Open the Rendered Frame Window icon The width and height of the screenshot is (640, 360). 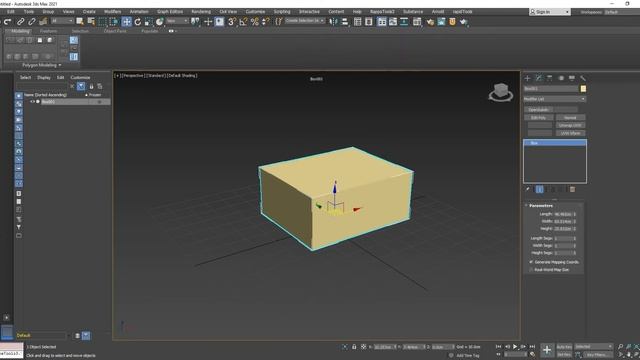[441, 22]
